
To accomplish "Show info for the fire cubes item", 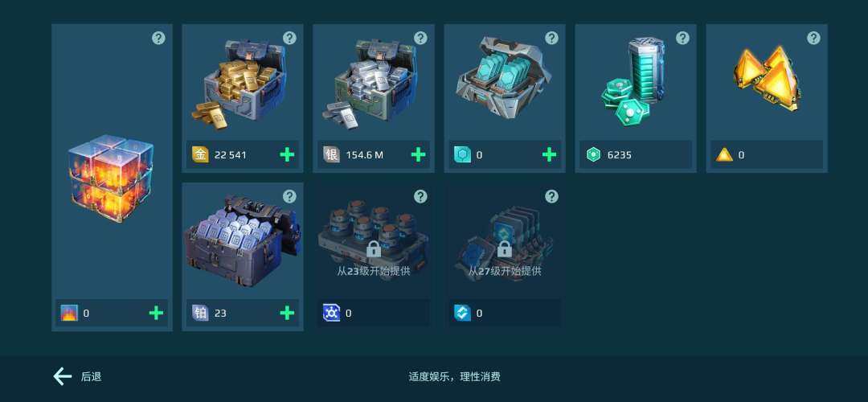I will point(159,38).
